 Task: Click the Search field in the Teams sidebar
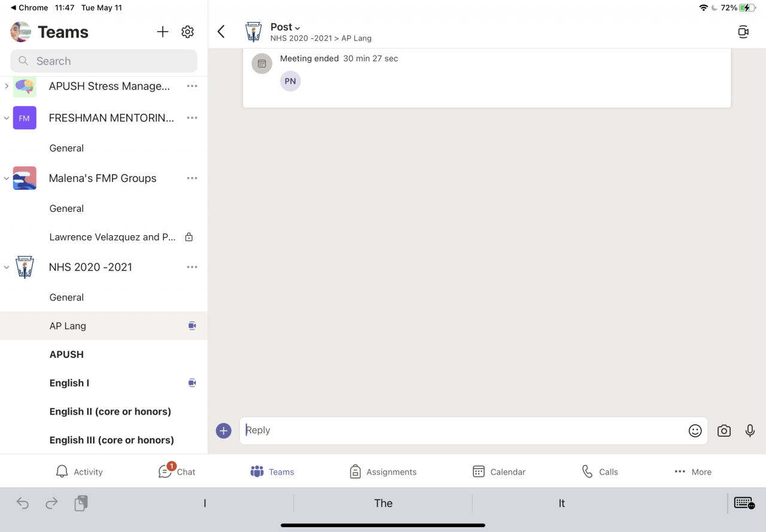(x=104, y=61)
